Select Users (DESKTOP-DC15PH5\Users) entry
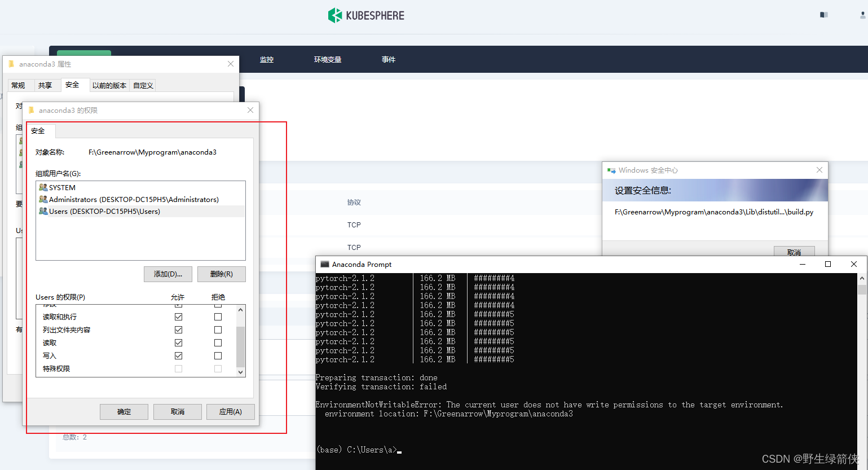 tap(140, 211)
